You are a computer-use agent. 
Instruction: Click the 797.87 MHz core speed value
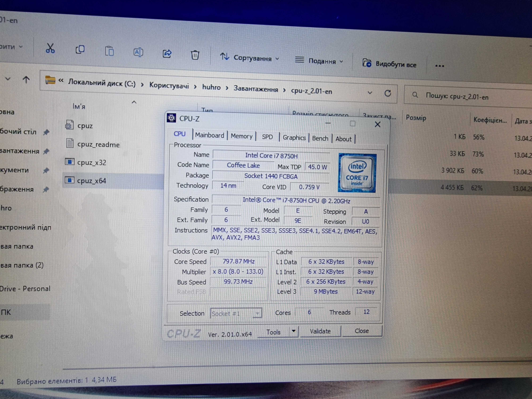coord(238,261)
